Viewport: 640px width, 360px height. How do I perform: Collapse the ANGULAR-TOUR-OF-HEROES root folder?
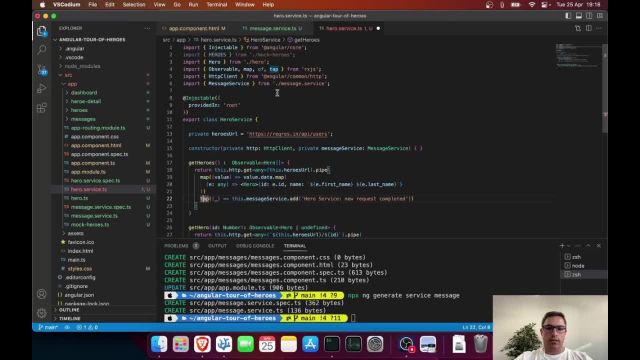coord(92,40)
